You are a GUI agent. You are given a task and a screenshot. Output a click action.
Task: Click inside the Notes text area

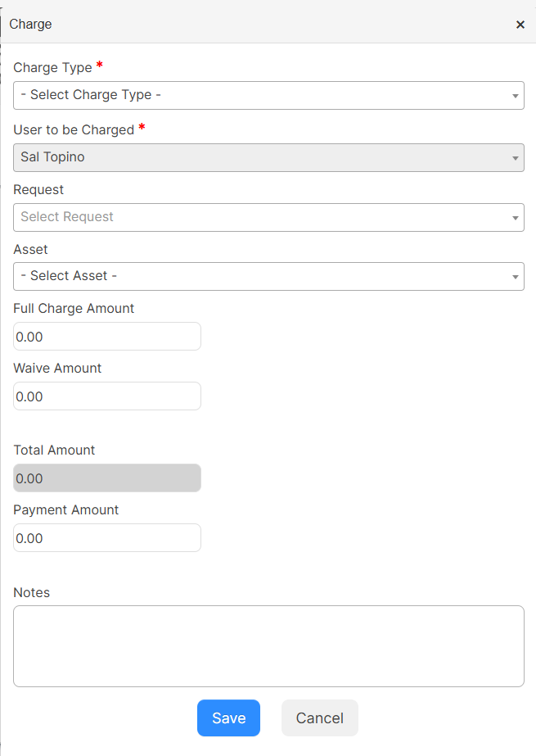[268, 646]
